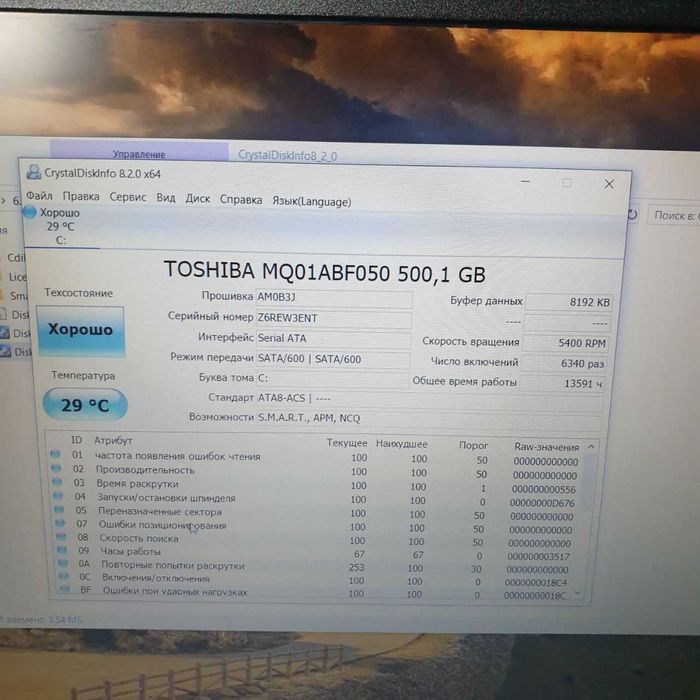Screen dimensions: 700x700
Task: Click the Режим передачи field SATA/600
Action: [333, 359]
